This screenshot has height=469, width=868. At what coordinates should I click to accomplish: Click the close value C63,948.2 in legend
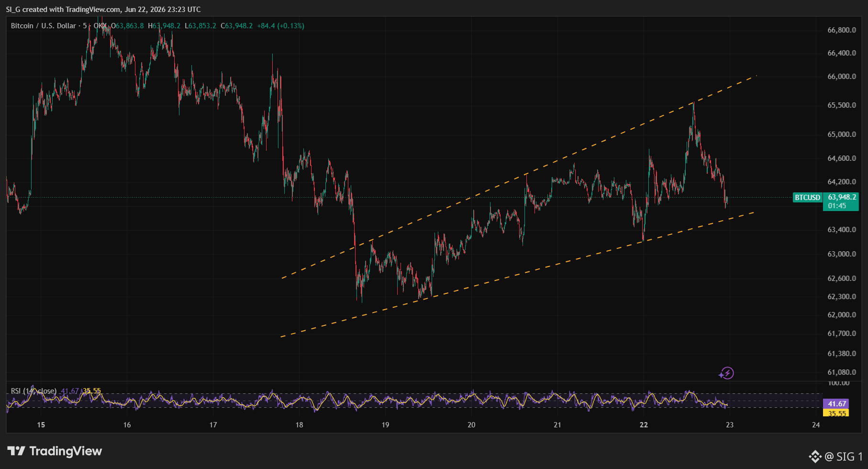tap(236, 26)
